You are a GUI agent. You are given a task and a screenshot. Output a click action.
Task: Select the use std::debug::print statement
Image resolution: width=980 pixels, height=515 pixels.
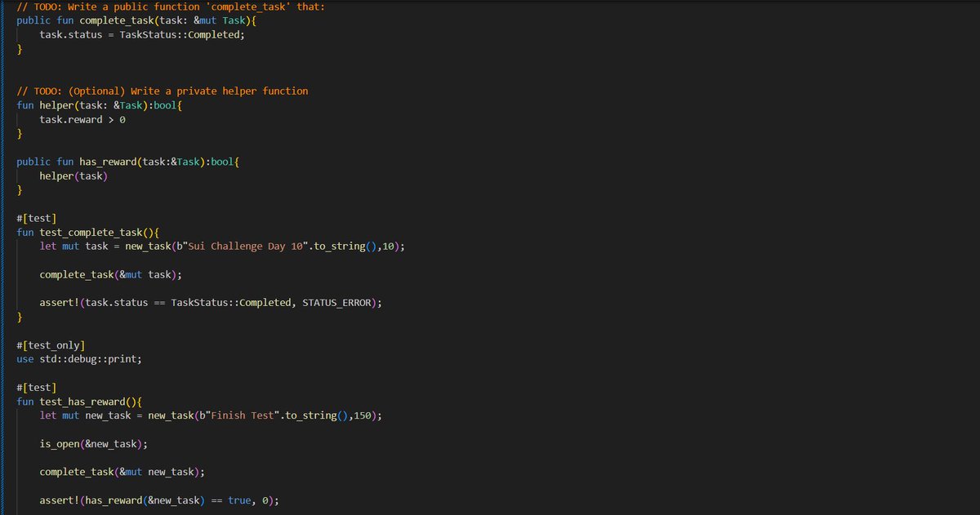[78, 358]
